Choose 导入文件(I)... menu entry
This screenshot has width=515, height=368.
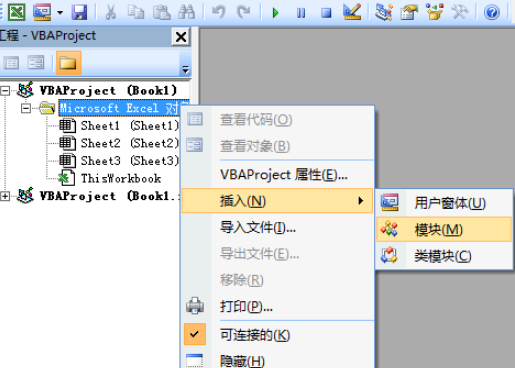point(277,227)
